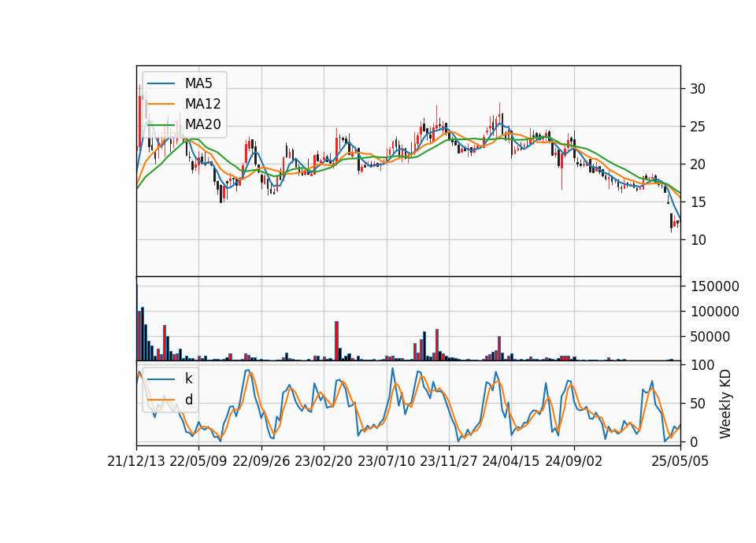Click the KD axis value 50
The width and height of the screenshot is (756, 543).
(x=698, y=404)
